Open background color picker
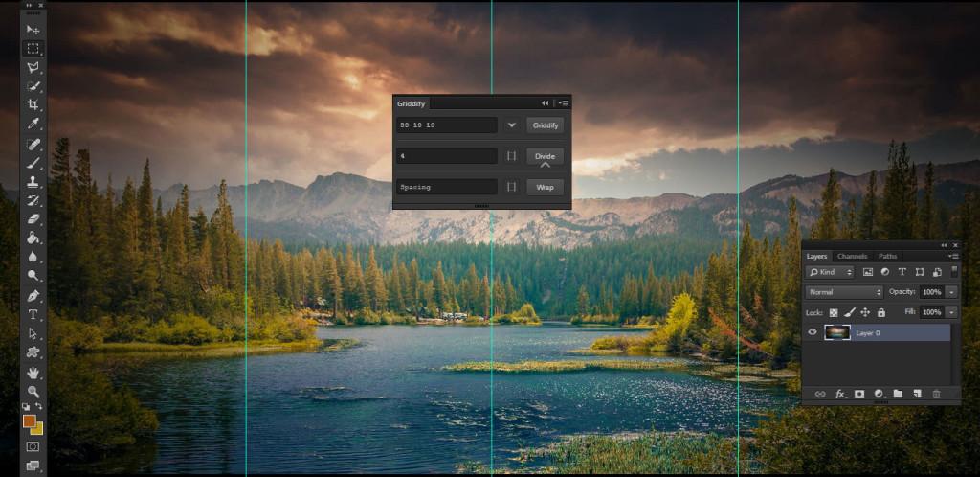Screen dimensions: 980x477 click(38, 429)
